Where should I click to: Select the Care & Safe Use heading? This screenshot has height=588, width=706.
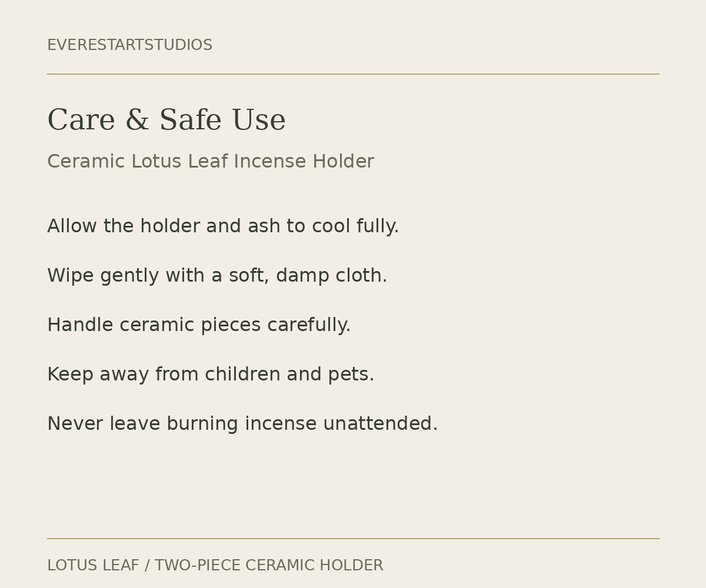click(x=166, y=121)
